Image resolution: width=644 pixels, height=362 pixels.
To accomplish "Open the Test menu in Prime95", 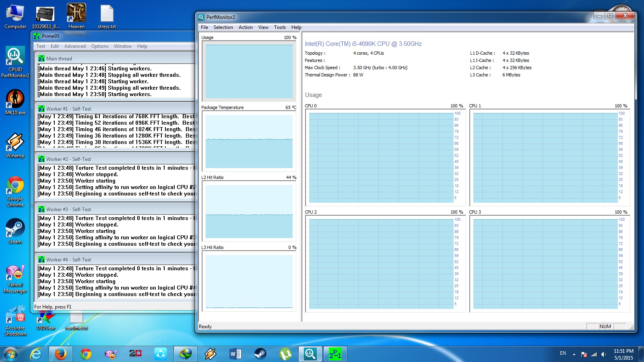I will 41,46.
